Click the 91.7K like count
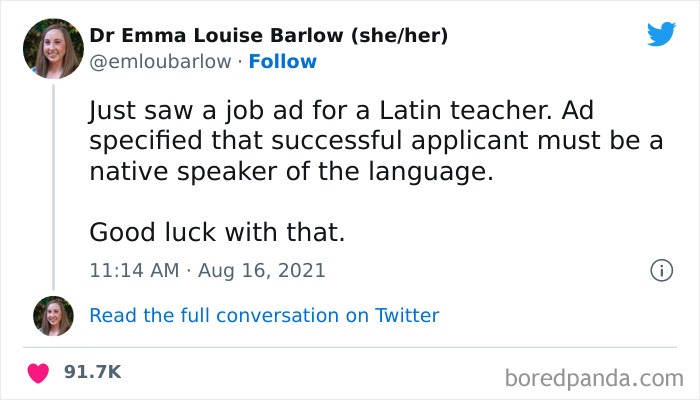 93,372
